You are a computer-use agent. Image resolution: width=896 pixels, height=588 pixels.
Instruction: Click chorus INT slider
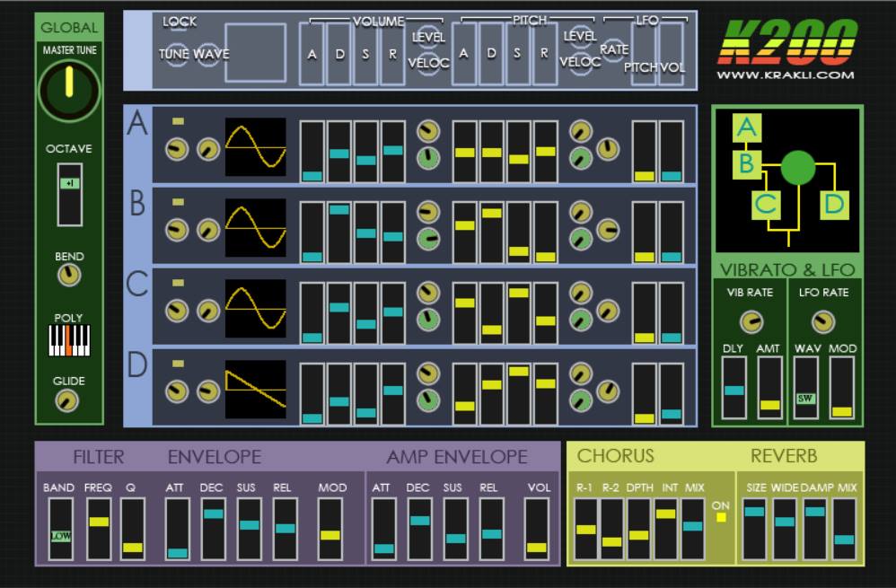tap(665, 529)
